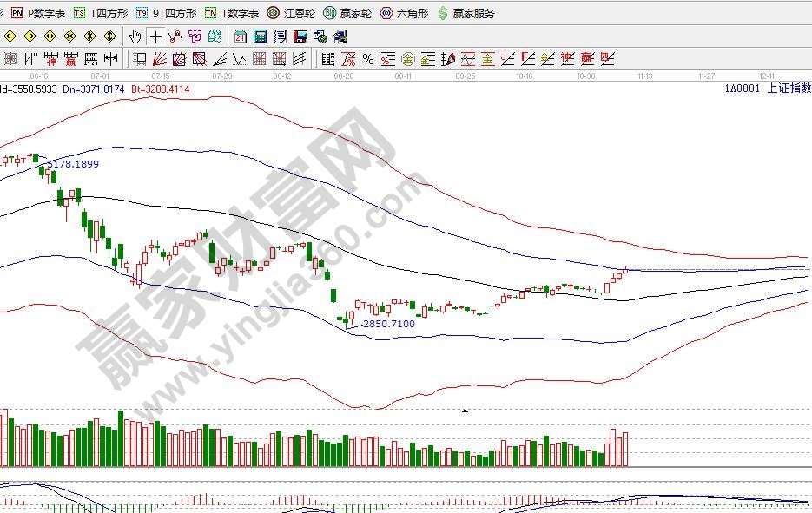Open the T数字表 tool
Image resolution: width=812 pixels, height=513 pixels.
tap(232, 13)
